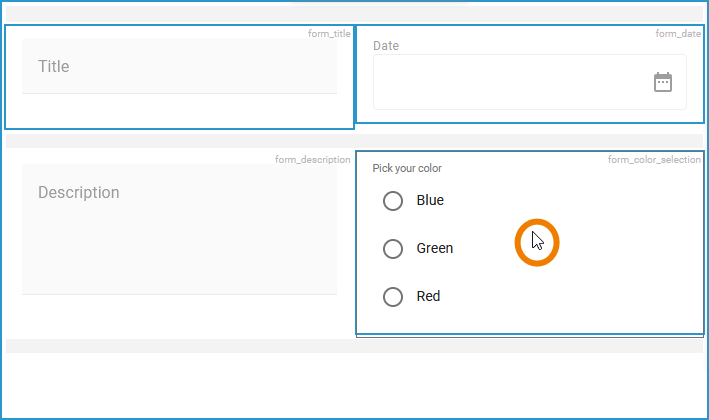Image resolution: width=709 pixels, height=420 pixels.
Task: Select the form_date tag label
Action: click(678, 34)
